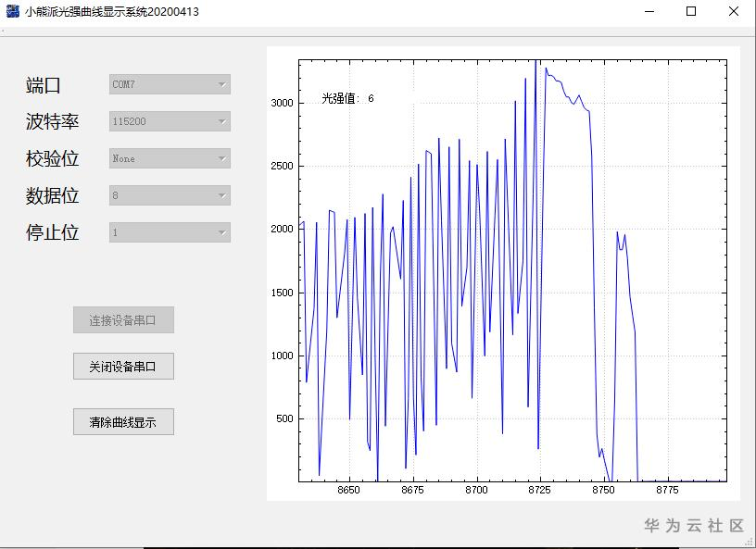
Task: Close the window
Action: point(734,11)
